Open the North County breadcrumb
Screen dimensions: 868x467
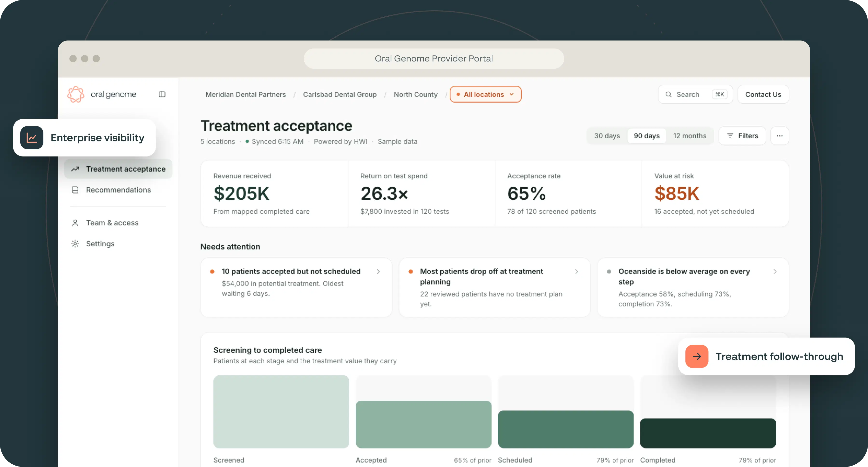pyautogui.click(x=415, y=95)
